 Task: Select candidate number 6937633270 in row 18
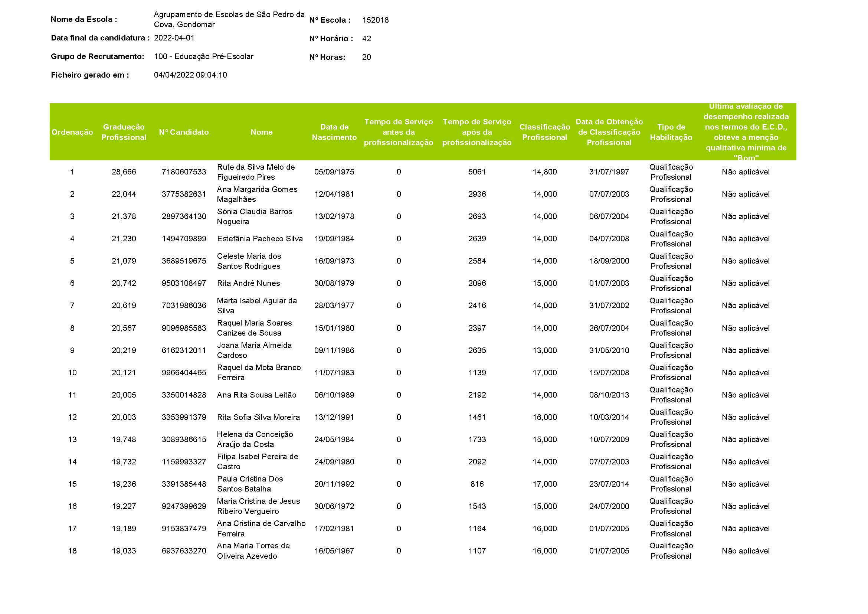pyautogui.click(x=184, y=551)
